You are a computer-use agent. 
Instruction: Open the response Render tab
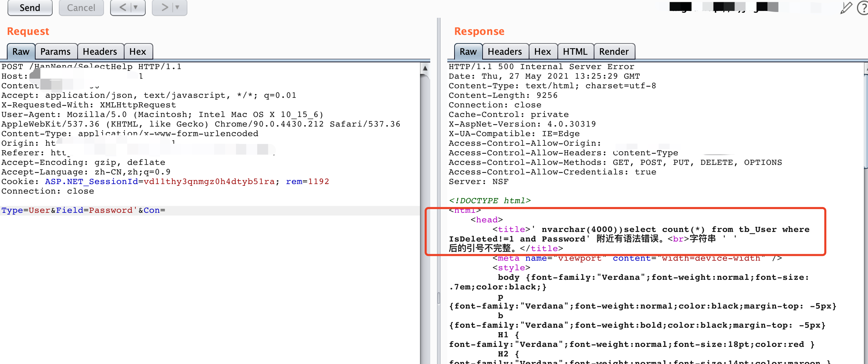click(614, 51)
